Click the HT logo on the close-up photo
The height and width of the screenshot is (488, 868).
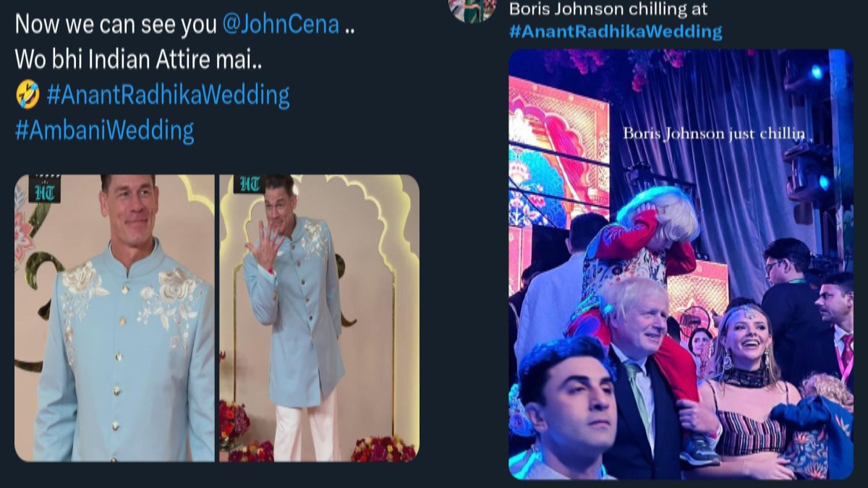46,189
